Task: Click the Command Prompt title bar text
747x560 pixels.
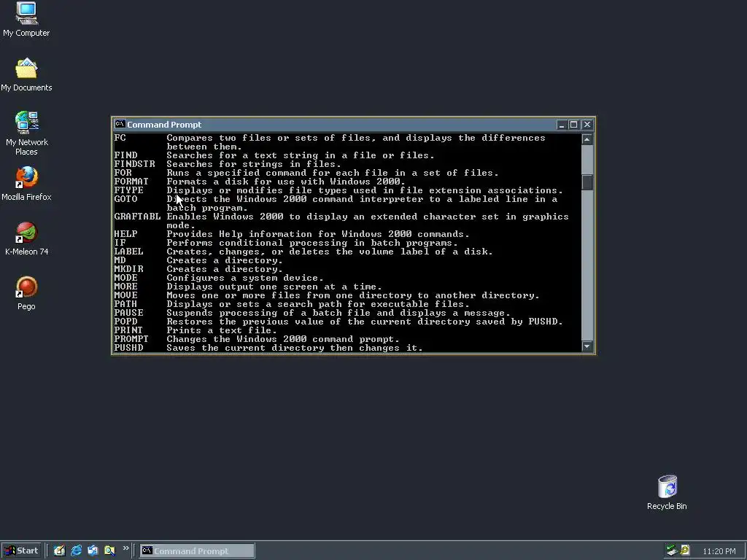Action: 164,124
